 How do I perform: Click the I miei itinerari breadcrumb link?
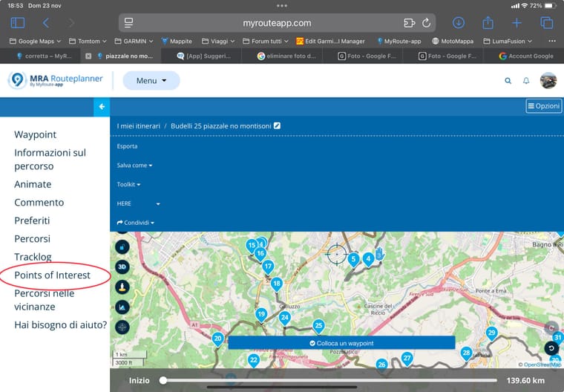[x=138, y=126]
